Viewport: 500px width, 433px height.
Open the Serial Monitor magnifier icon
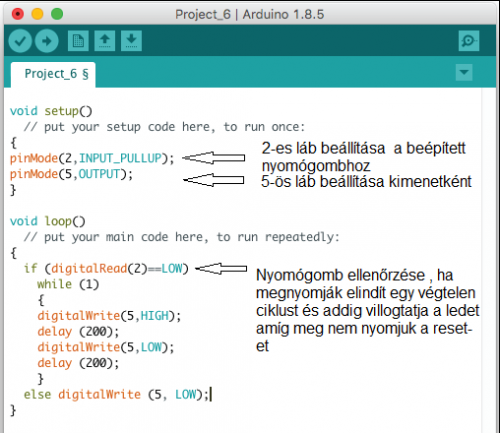469,41
